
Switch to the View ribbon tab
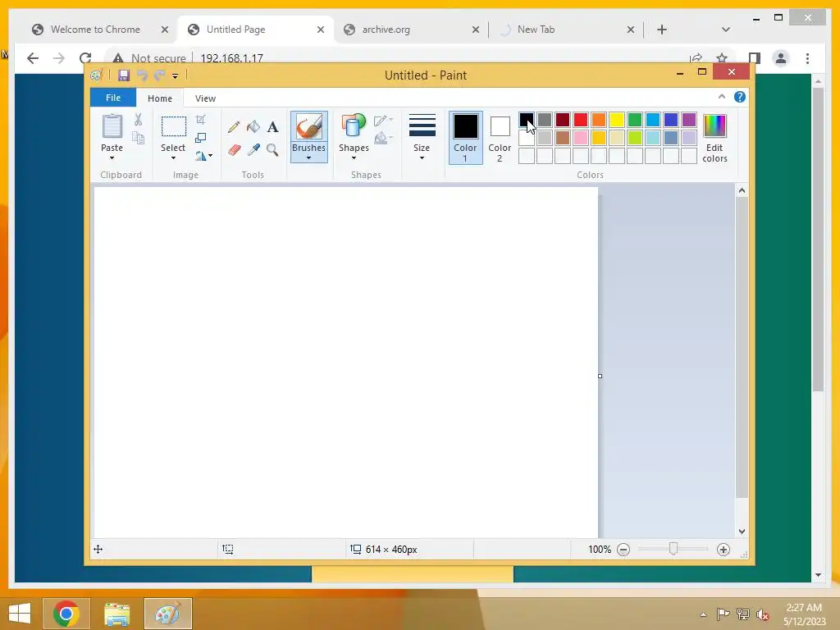pos(205,98)
